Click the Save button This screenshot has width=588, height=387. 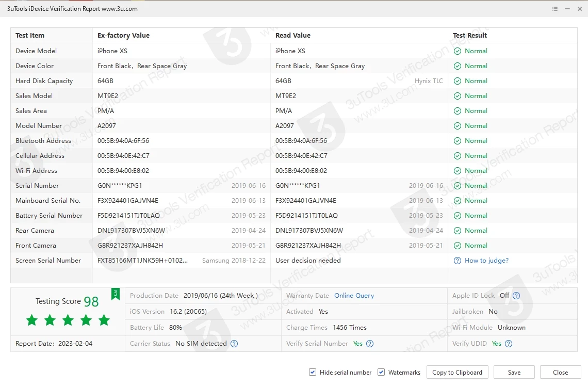point(514,373)
